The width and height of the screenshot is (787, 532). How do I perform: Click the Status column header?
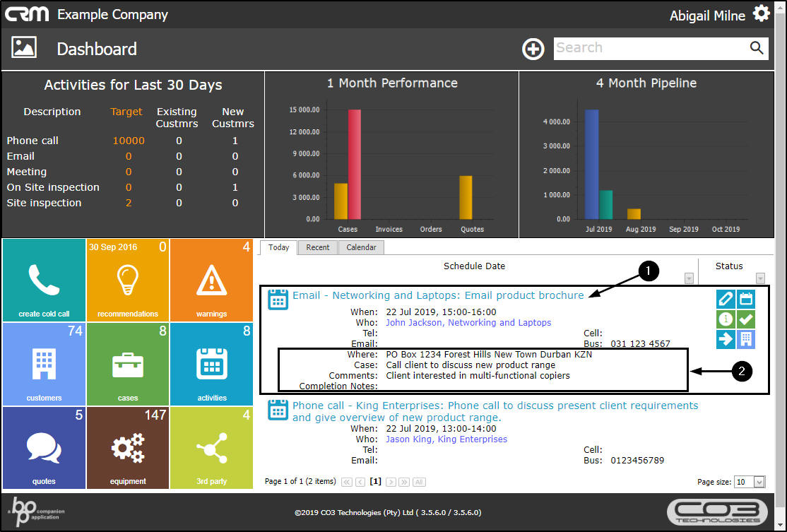click(x=729, y=266)
